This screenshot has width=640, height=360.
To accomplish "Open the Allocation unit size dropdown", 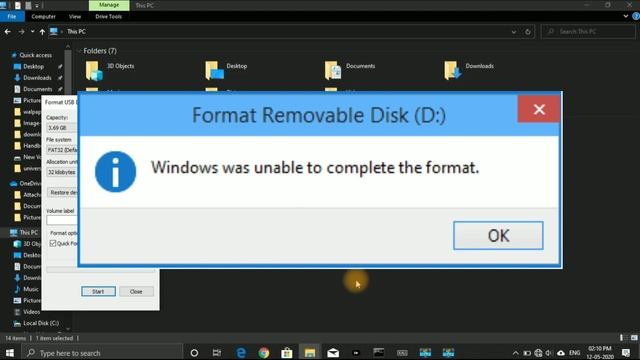I will pos(62,172).
